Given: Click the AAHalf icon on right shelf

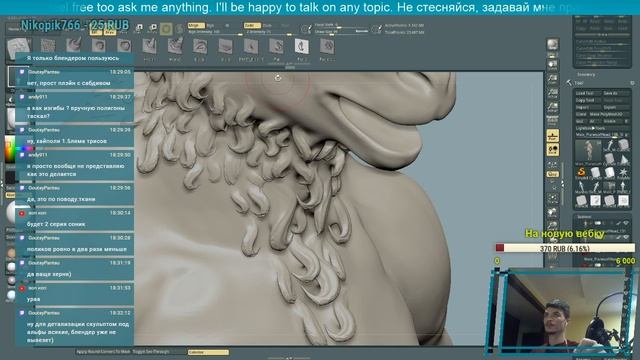Looking at the screenshot, I should (x=553, y=107).
